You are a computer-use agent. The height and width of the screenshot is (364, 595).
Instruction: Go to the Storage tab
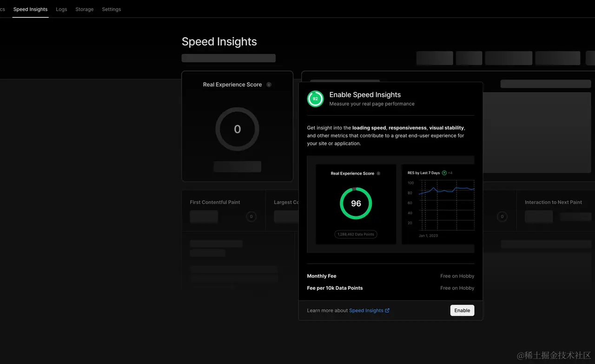(85, 9)
